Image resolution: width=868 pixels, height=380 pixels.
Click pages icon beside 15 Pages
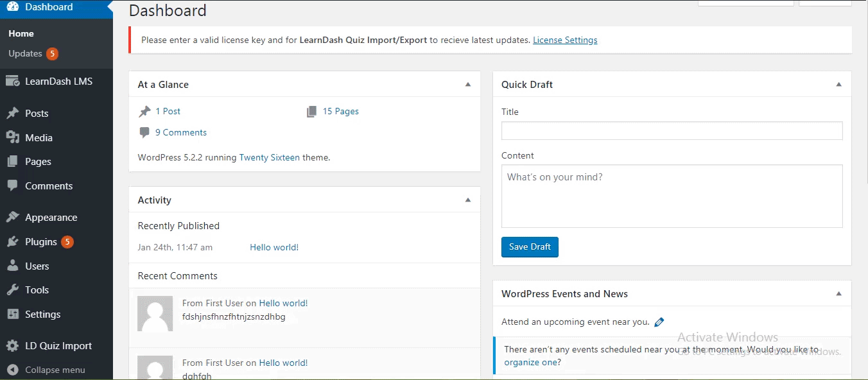[x=312, y=112]
